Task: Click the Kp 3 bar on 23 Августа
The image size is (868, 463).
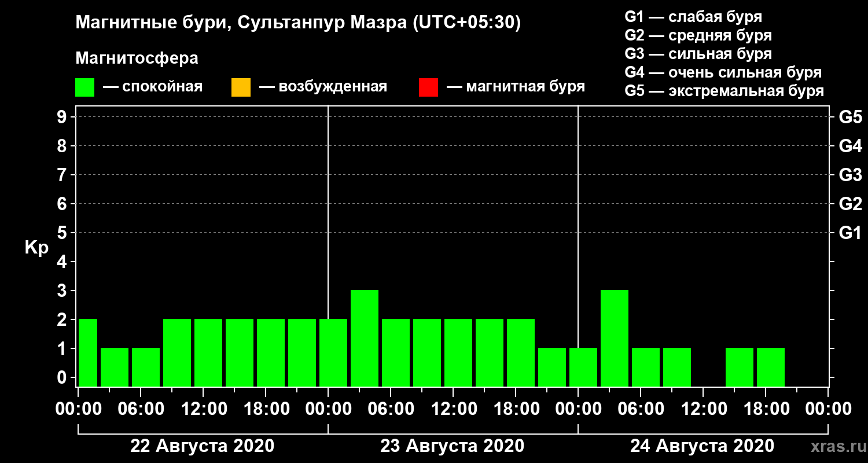Action: [x=365, y=338]
